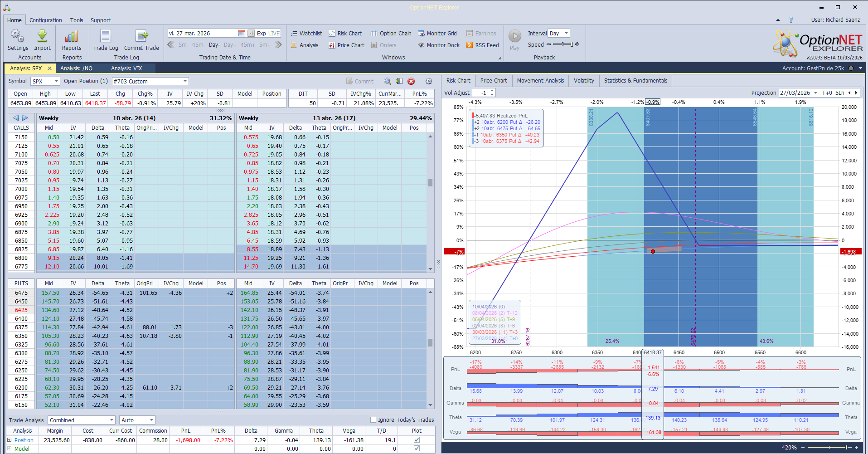This screenshot has height=454, width=868.
Task: Switch to the Movement Analysis tab
Action: [540, 81]
